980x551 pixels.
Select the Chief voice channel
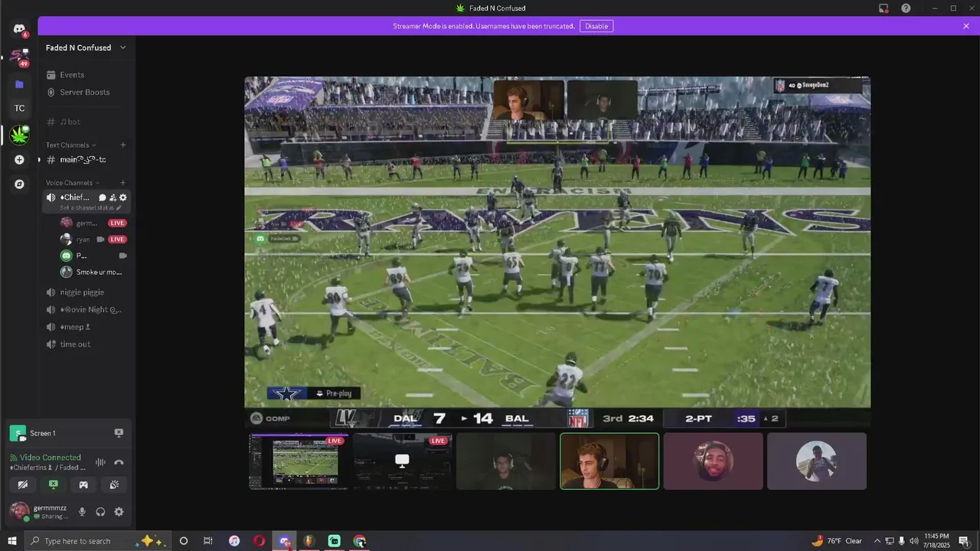(75, 197)
